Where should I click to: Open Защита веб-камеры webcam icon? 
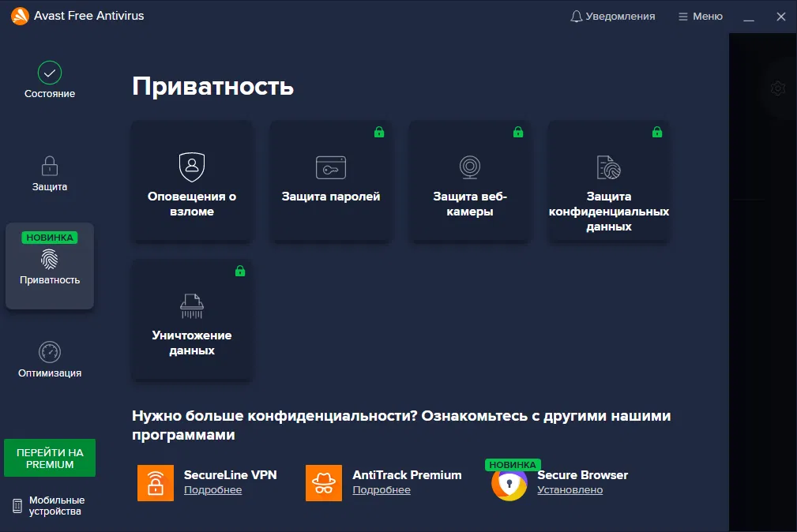coord(470,167)
